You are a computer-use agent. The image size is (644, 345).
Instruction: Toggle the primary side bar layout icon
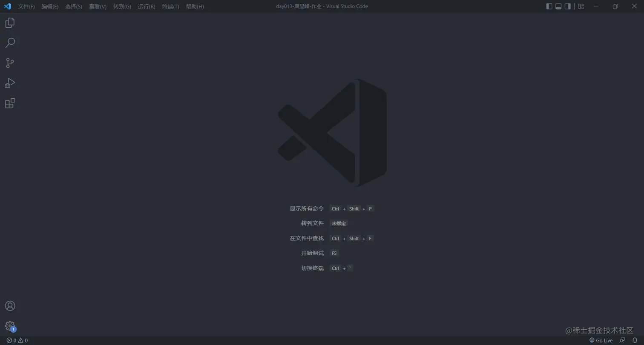[x=549, y=6]
